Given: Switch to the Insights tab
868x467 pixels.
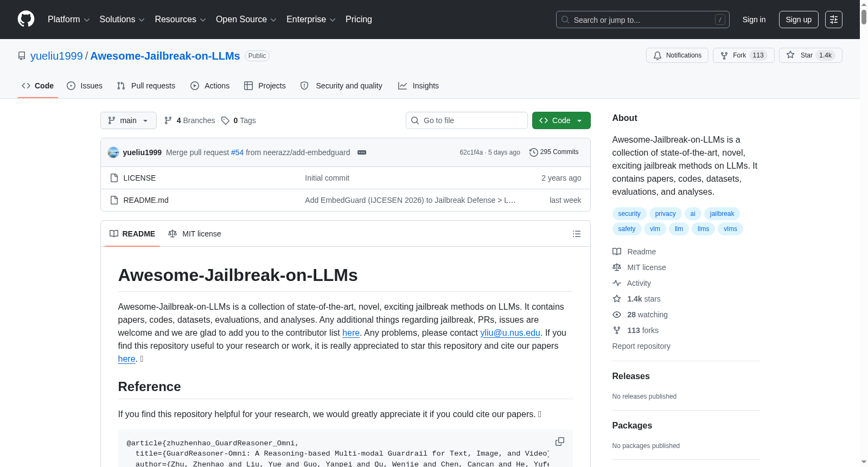Looking at the screenshot, I should [x=418, y=86].
